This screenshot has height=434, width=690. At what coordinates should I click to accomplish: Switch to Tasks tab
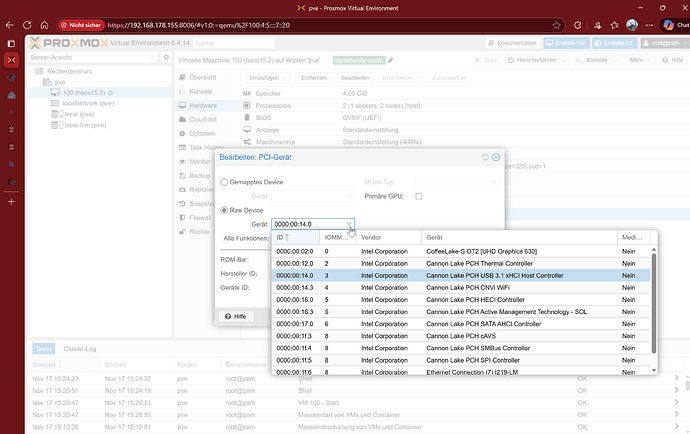click(44, 349)
